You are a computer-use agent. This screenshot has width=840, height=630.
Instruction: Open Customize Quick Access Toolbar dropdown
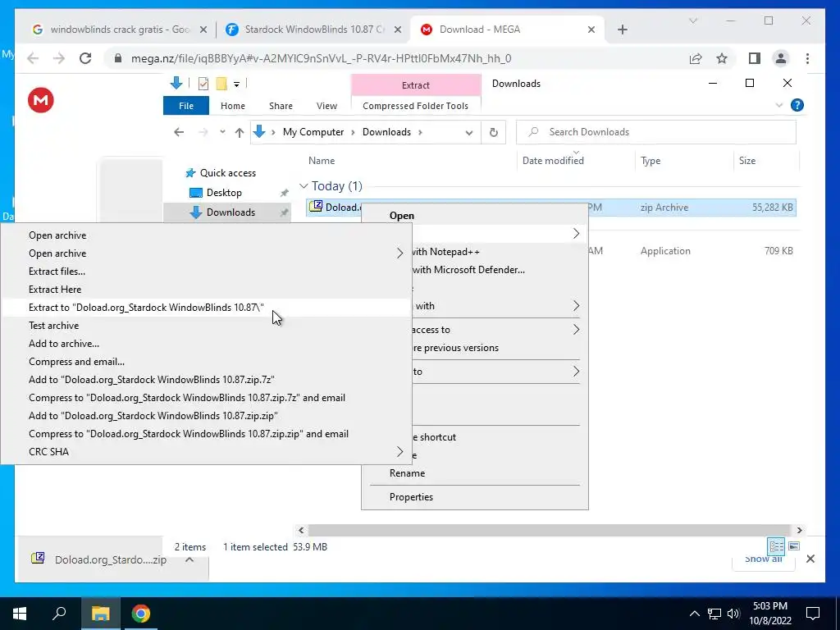[x=236, y=84]
